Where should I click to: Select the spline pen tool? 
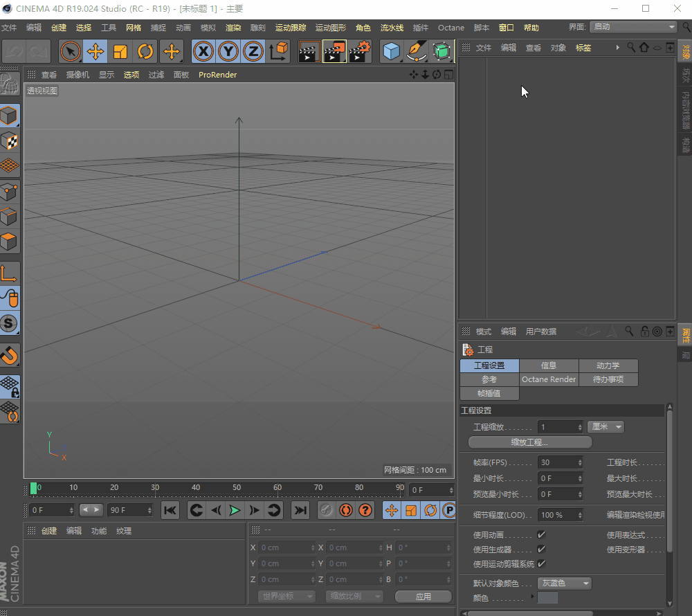click(x=416, y=52)
